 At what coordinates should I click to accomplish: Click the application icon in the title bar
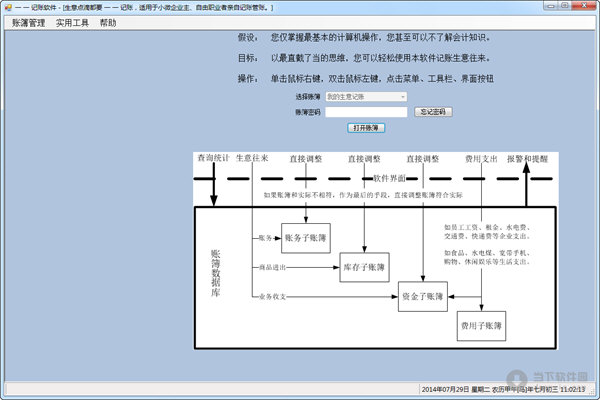click(x=8, y=7)
